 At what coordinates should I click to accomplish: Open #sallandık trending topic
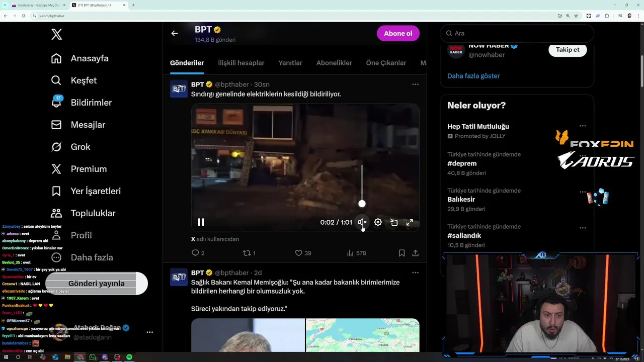pyautogui.click(x=464, y=236)
